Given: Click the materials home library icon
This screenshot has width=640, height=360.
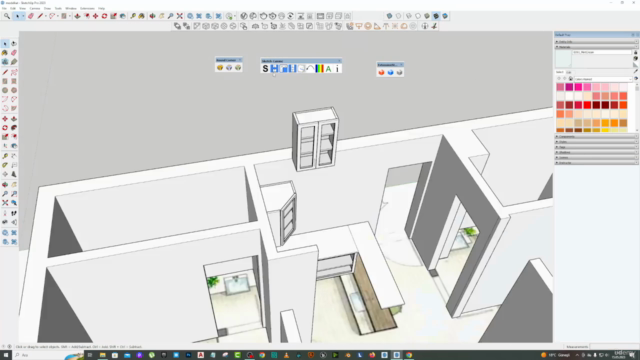Looking at the screenshot, I should tap(571, 79).
